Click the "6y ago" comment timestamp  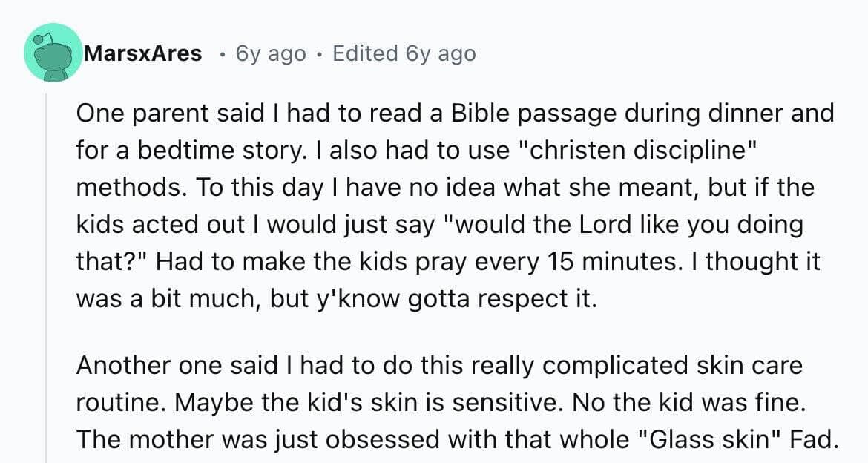pos(270,53)
